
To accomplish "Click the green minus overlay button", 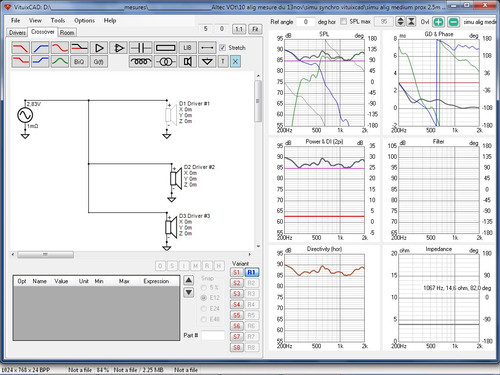I will point(453,22).
